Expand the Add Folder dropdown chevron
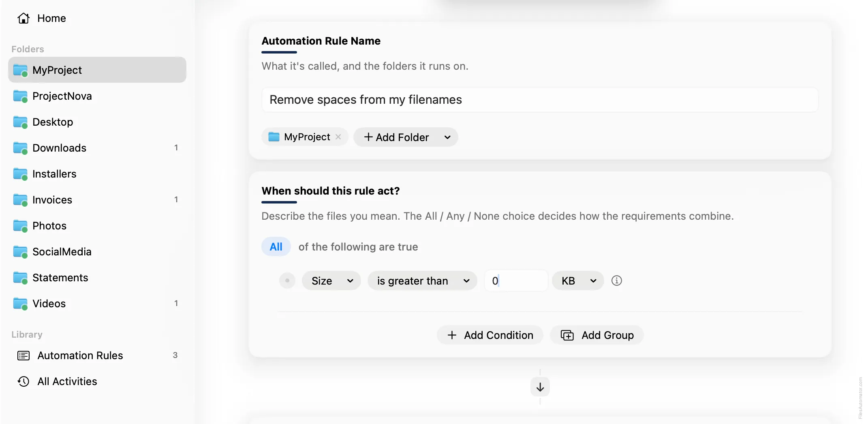 point(447,137)
